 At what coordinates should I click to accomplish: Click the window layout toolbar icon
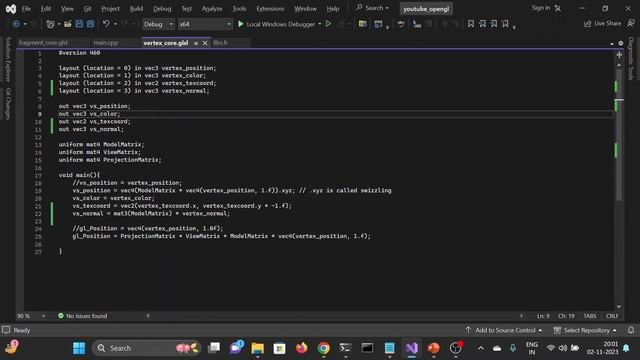[378, 24]
